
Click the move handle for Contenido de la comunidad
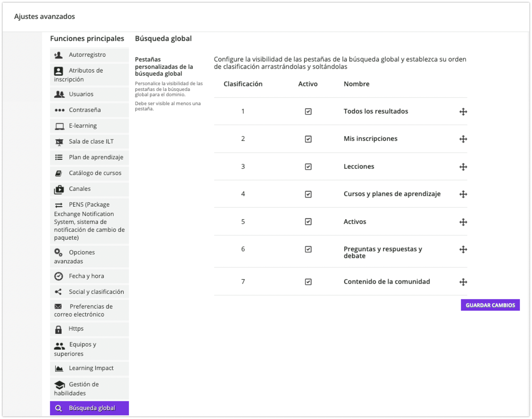tap(463, 282)
